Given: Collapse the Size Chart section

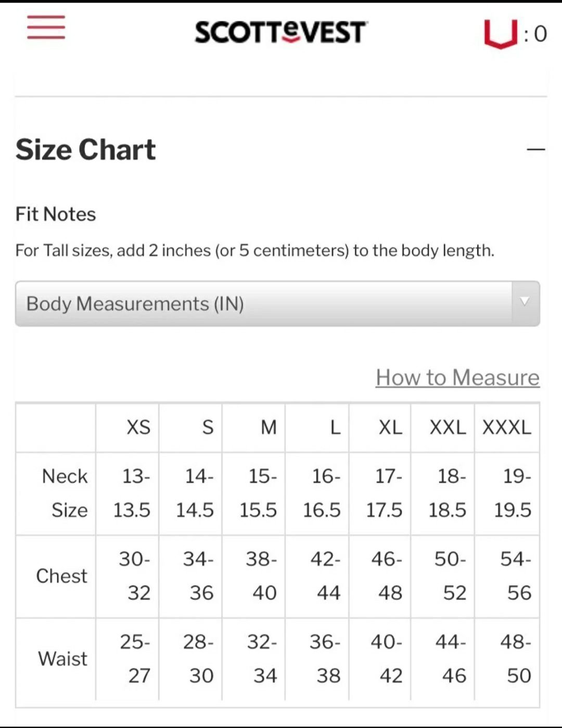Looking at the screenshot, I should (535, 150).
